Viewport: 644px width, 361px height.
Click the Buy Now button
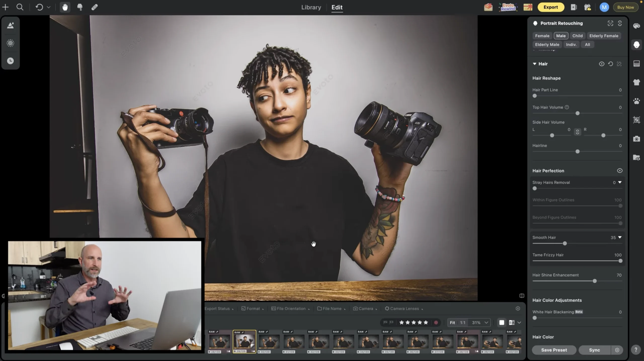pyautogui.click(x=625, y=7)
